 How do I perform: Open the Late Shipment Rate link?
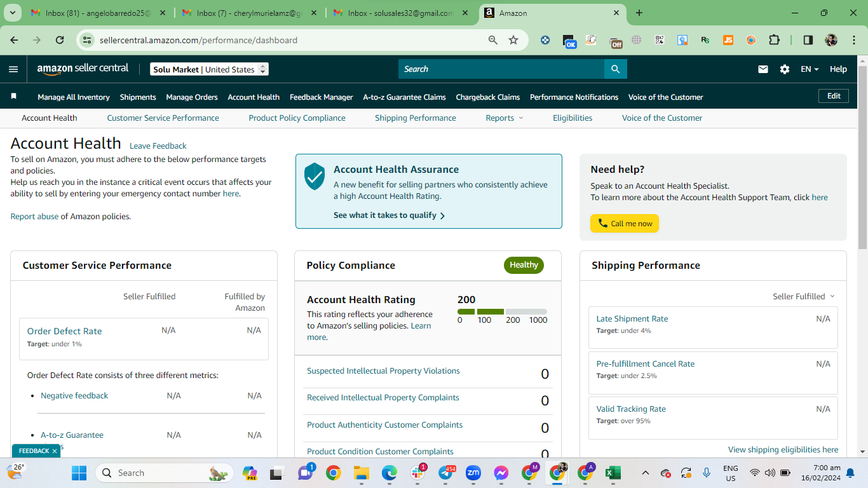[x=632, y=319]
